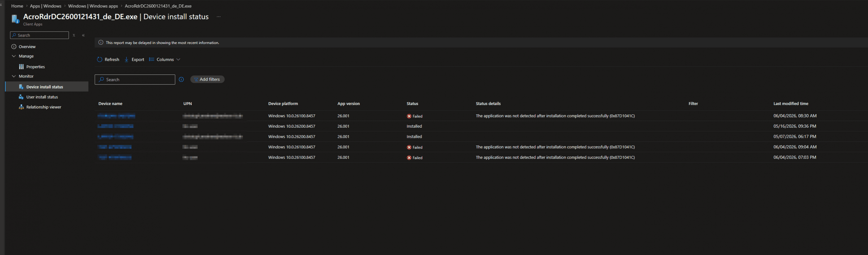Click the Columns list icon

coord(152,60)
